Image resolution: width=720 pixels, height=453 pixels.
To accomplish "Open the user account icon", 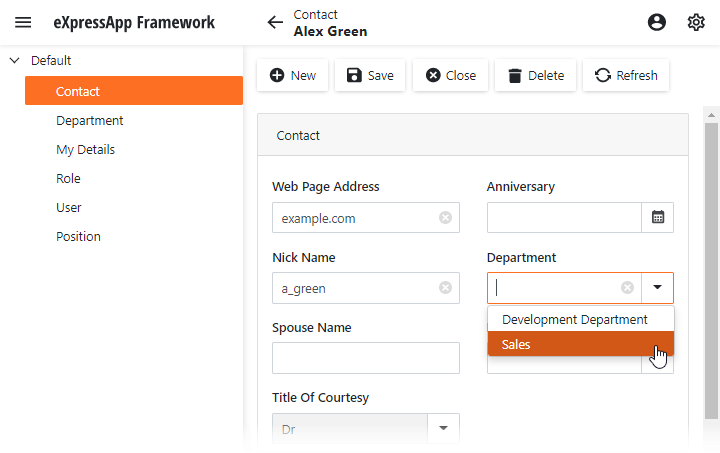I will (x=657, y=22).
